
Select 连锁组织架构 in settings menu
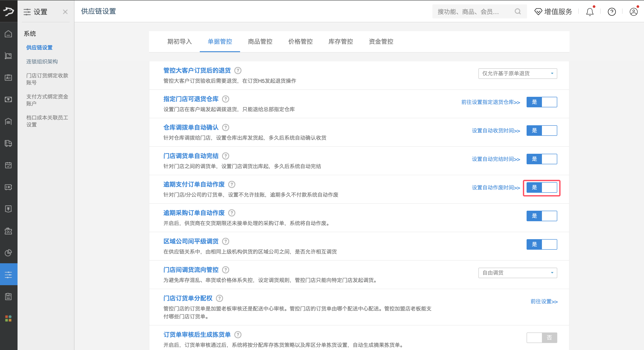[42, 62]
